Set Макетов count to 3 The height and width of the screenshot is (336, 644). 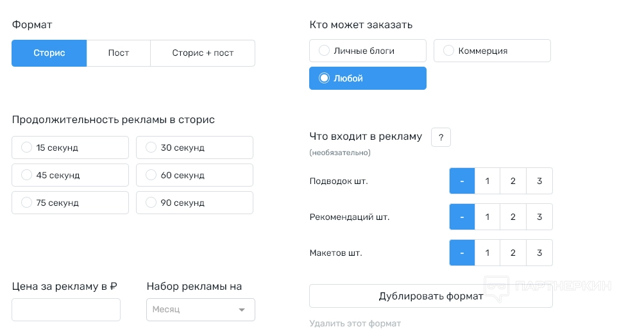(x=539, y=253)
